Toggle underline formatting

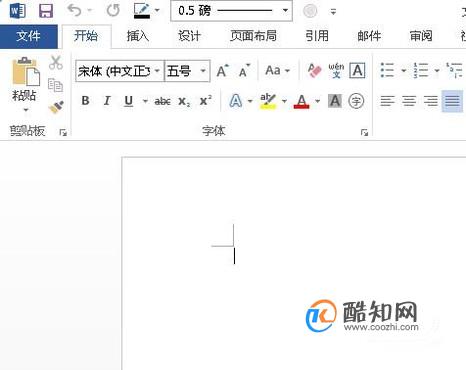click(129, 101)
